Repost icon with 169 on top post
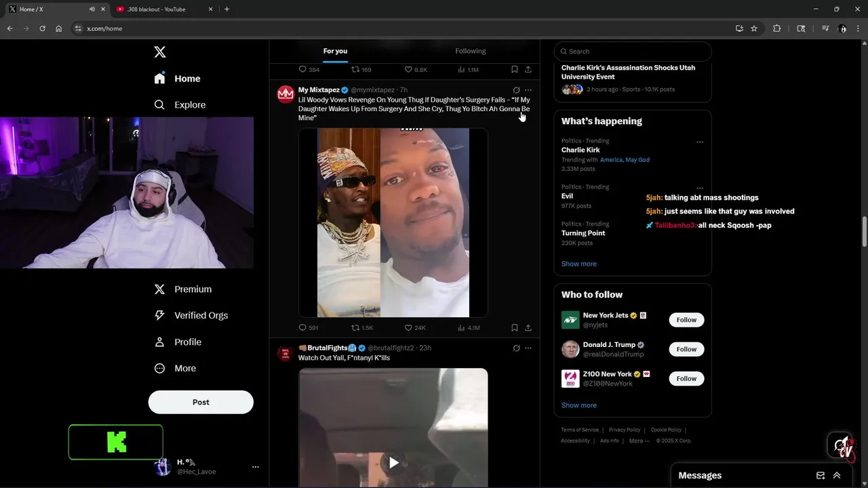This screenshot has height=488, width=868. 361,70
